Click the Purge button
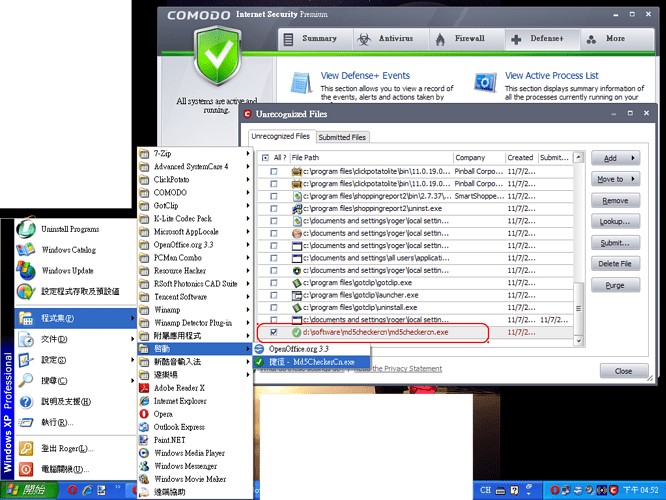 [615, 285]
